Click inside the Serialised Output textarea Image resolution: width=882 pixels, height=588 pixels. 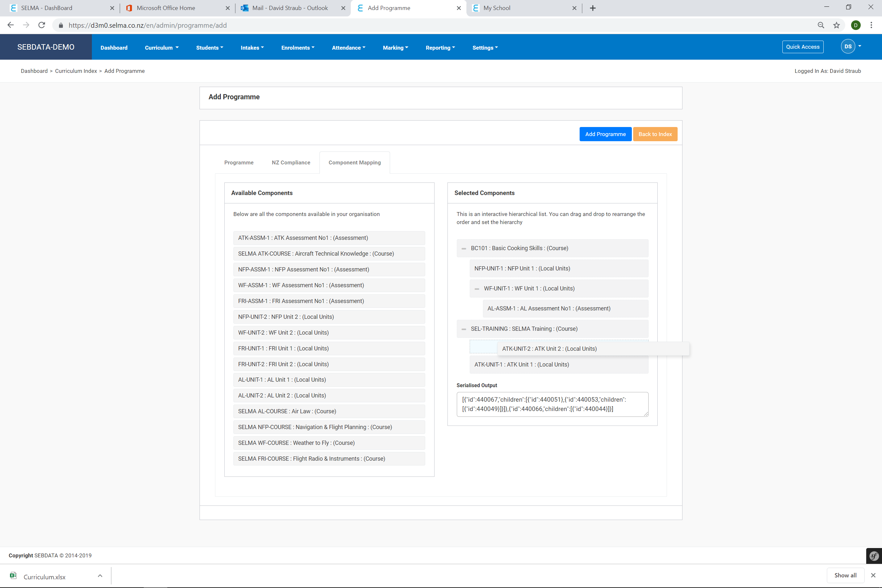tap(552, 404)
